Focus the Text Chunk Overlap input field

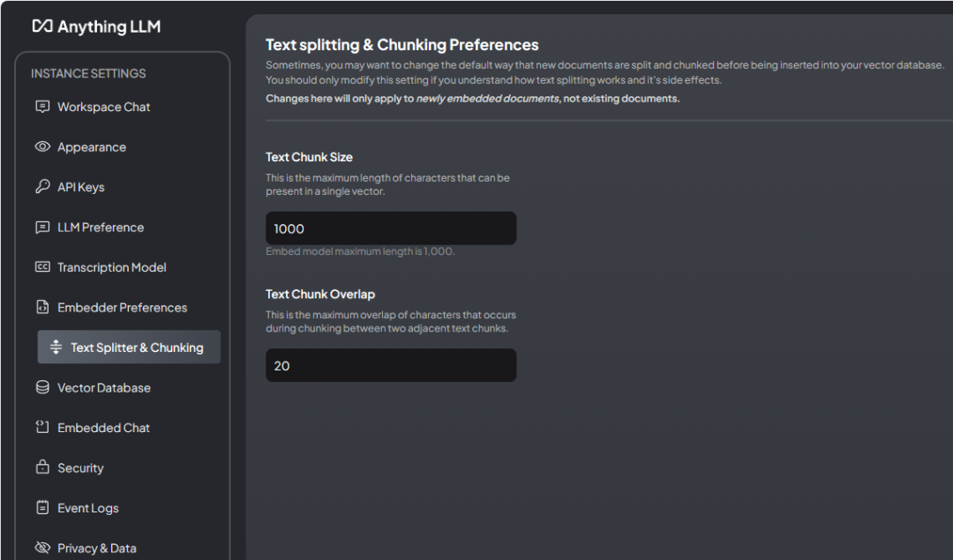pos(390,365)
